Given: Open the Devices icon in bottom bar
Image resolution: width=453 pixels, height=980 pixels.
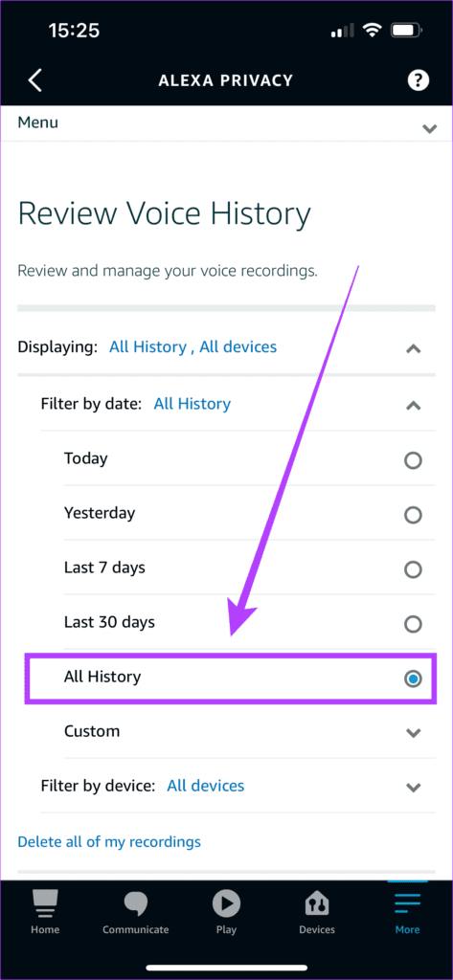Looking at the screenshot, I should coord(317,903).
